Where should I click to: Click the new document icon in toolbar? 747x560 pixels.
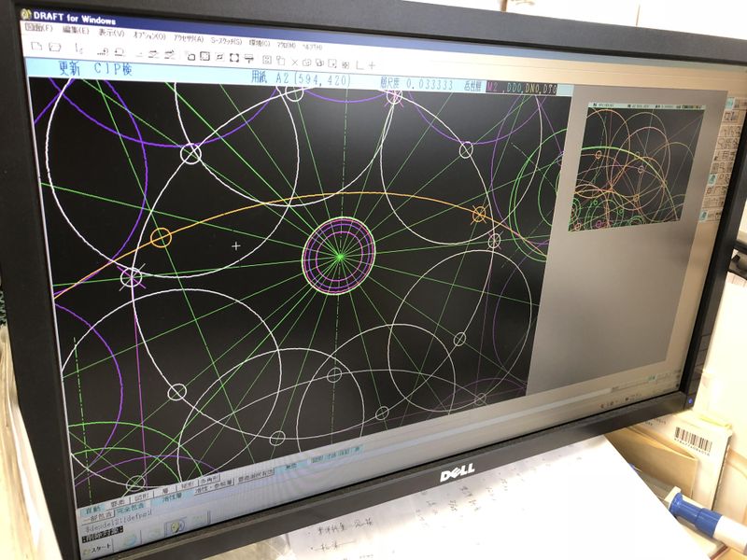pyautogui.click(x=36, y=46)
